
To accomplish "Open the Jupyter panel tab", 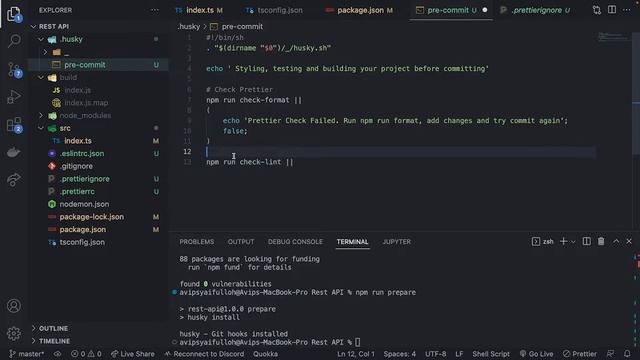I will 396,242.
